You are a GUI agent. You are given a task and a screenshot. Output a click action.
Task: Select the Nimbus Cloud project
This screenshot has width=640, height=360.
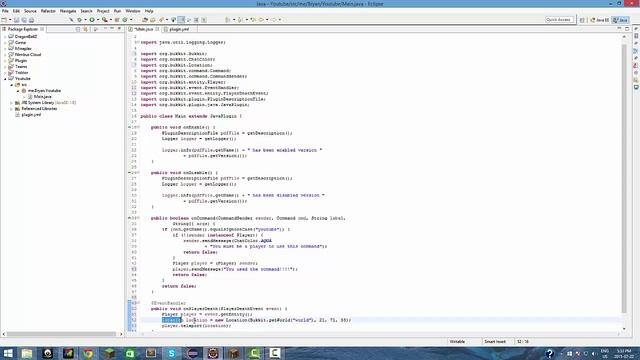[x=28, y=55]
